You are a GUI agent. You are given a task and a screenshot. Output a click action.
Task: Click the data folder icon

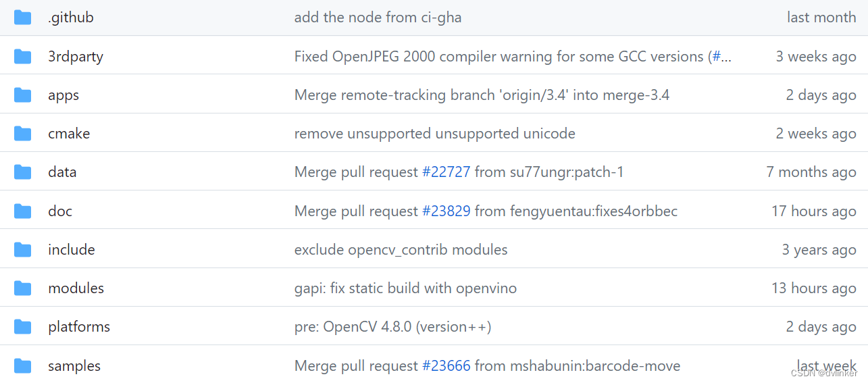click(x=23, y=172)
